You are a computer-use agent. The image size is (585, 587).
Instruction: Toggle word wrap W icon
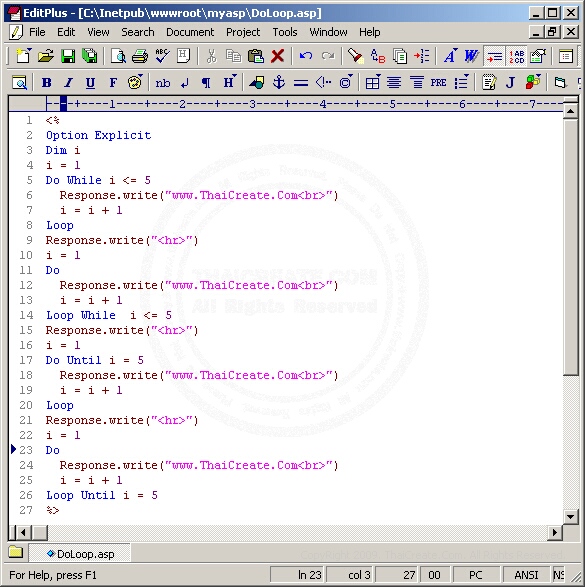(472, 56)
